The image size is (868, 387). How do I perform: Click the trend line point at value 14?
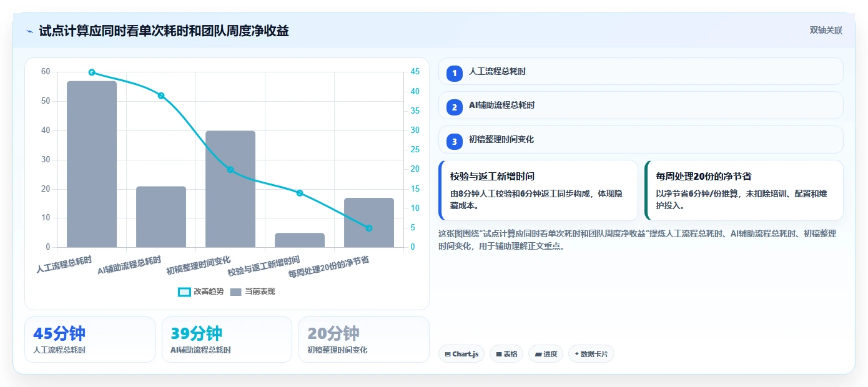point(300,193)
